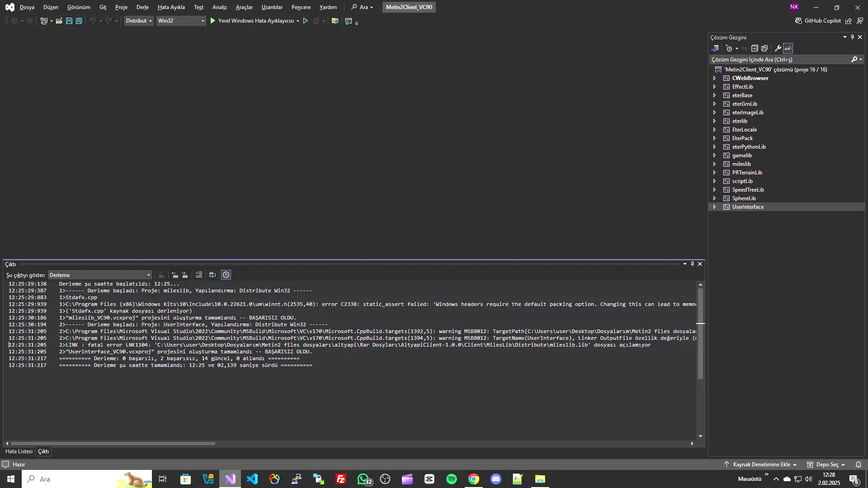Viewport: 868px width, 488px height.
Task: Clear all text in the output window
Action: [198, 275]
